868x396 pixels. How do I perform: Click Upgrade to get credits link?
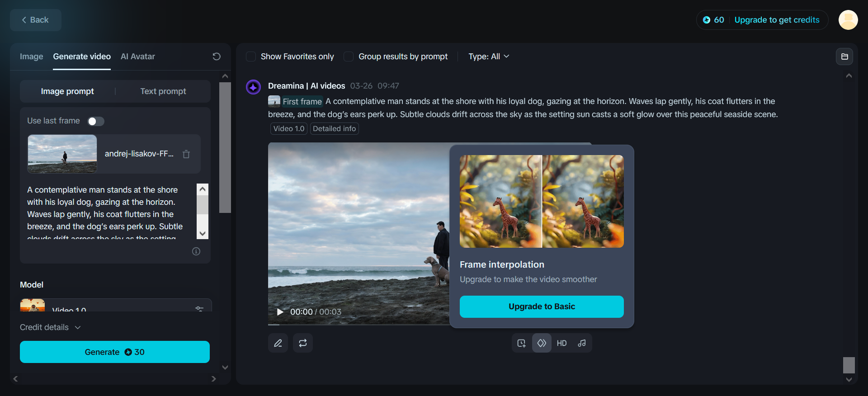click(x=777, y=20)
